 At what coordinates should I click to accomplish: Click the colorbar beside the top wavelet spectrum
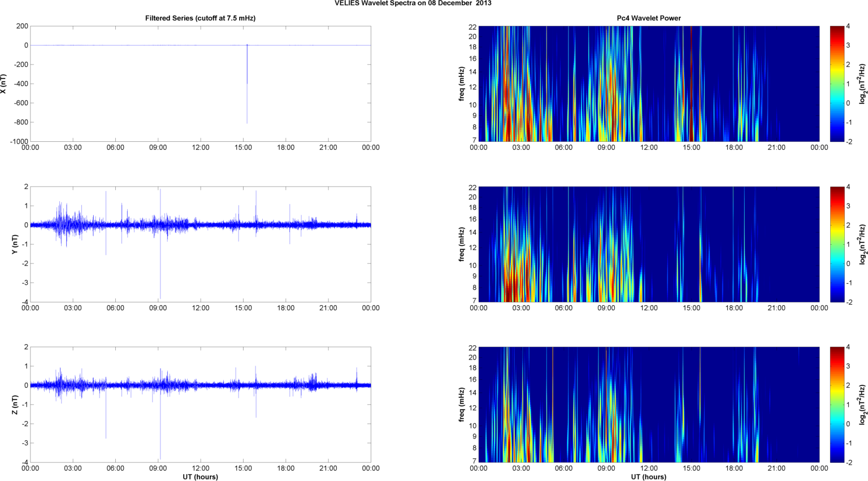837,84
